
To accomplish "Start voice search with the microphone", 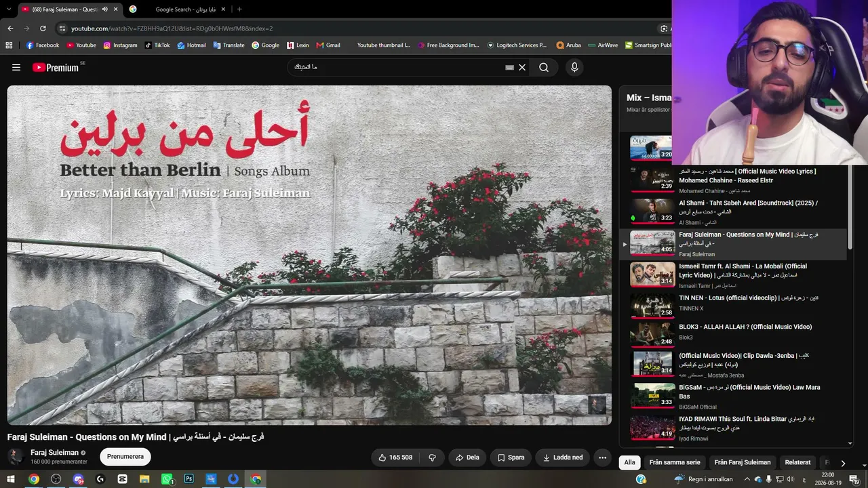I will [574, 67].
